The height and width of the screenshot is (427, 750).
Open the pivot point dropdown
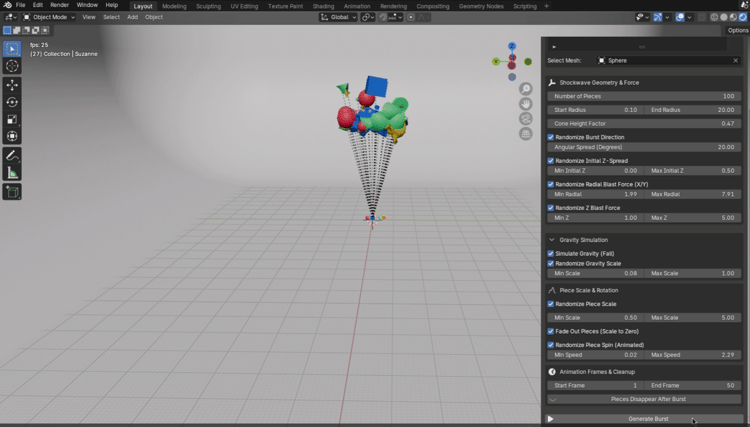[x=368, y=17]
